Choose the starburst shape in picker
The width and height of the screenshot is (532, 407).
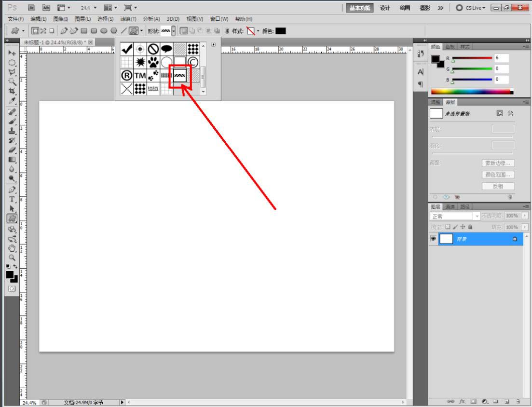pos(140,62)
